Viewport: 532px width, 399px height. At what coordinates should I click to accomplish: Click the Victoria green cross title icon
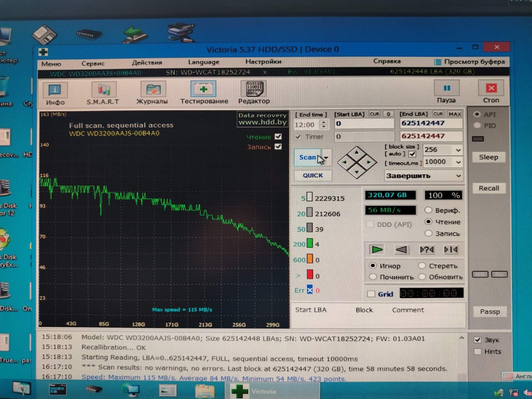pos(43,52)
